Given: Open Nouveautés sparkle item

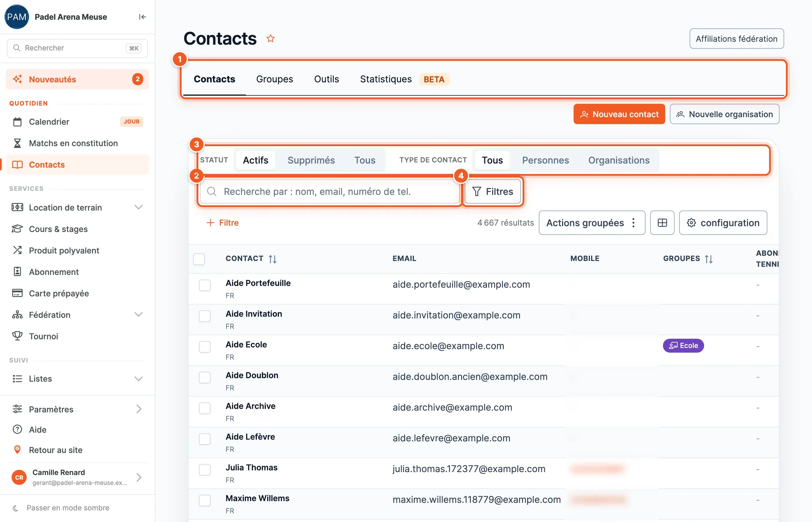Looking at the screenshot, I should point(77,79).
